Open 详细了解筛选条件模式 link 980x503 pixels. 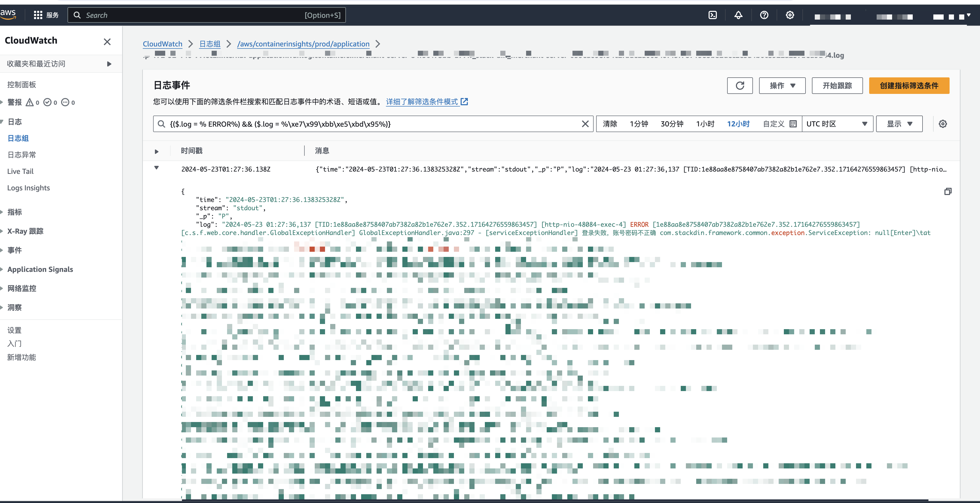click(422, 102)
